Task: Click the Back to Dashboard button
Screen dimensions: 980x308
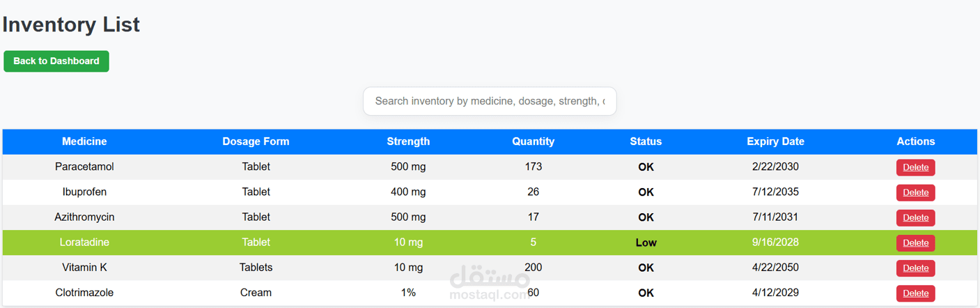Action: pos(56,61)
